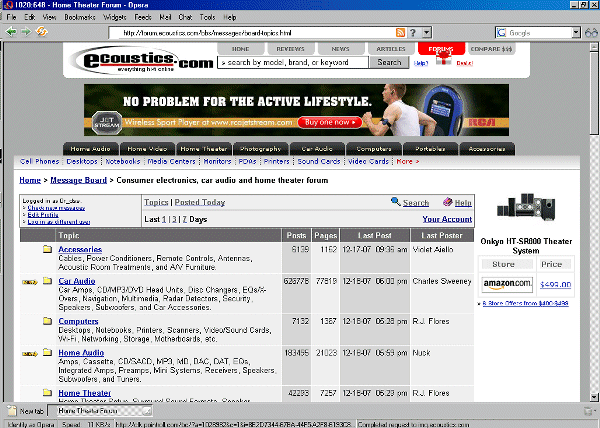Click the Your Account link
600x428 pixels.
447,219
